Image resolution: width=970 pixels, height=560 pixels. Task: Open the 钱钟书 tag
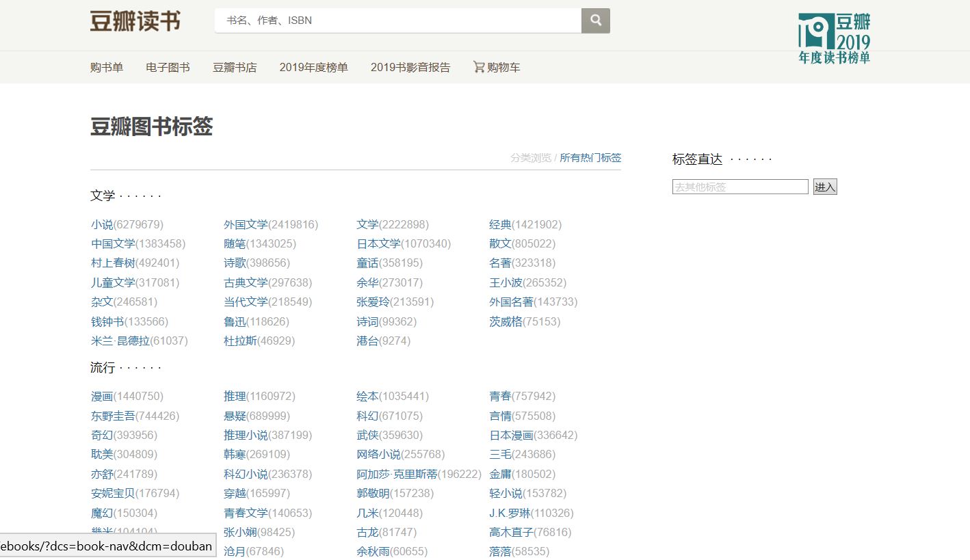(x=107, y=321)
